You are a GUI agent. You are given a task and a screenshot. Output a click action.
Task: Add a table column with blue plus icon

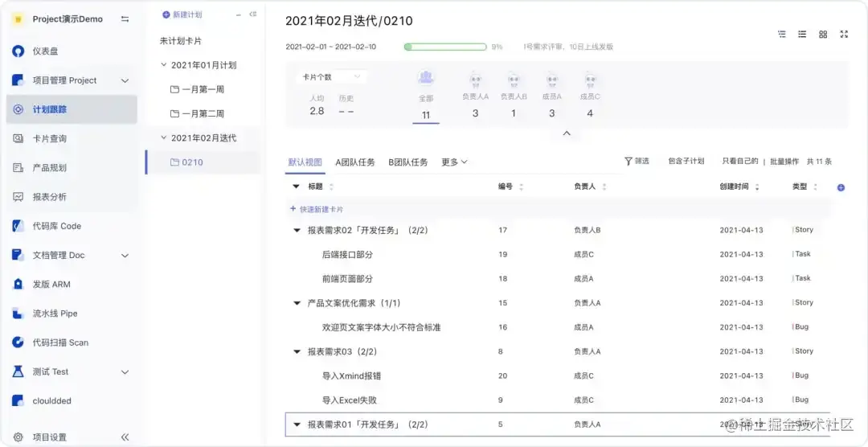tap(841, 188)
